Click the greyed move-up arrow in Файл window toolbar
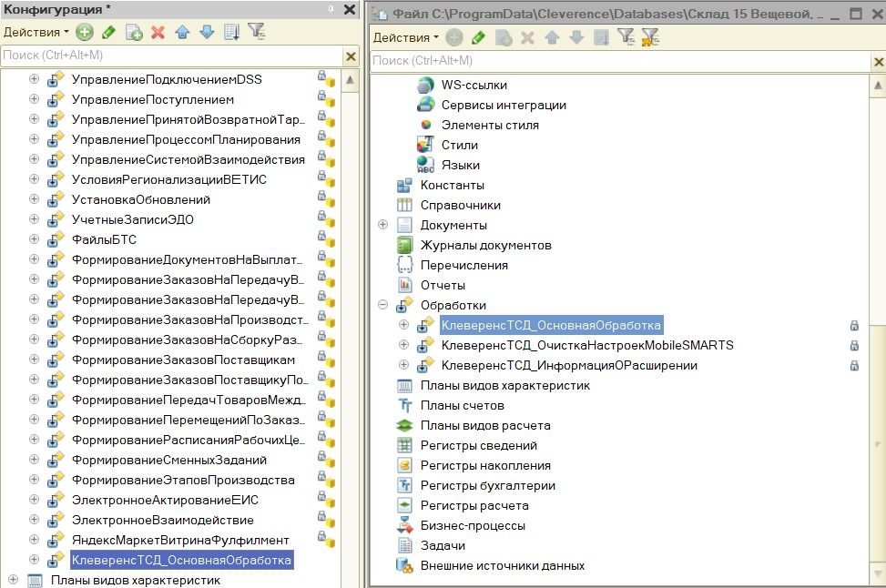This screenshot has width=886, height=588. click(x=552, y=38)
